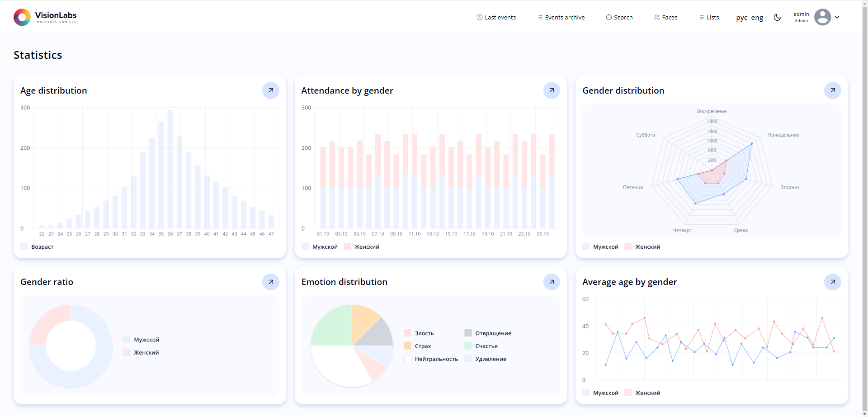Expand the Attendance by gender chart
This screenshot has width=868, height=417.
(x=552, y=90)
